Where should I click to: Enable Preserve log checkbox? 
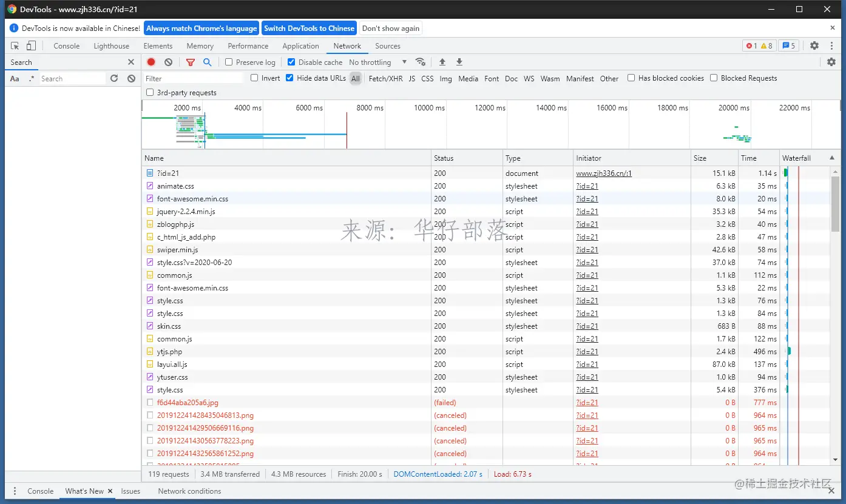(229, 62)
